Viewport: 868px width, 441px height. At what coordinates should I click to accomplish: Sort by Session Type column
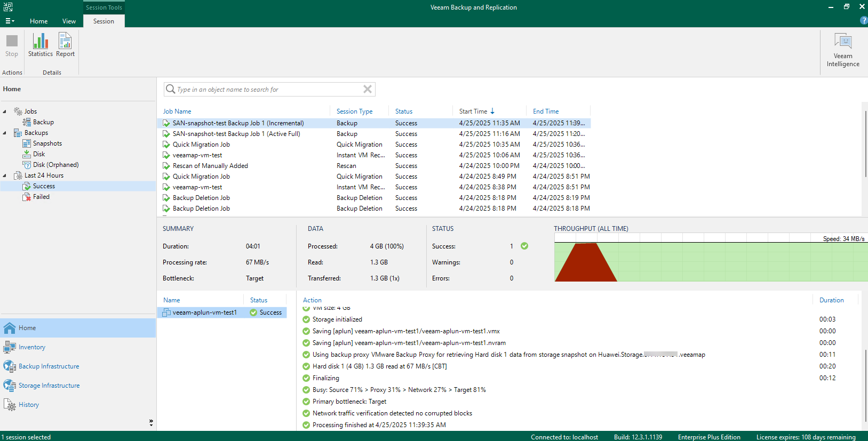[354, 111]
